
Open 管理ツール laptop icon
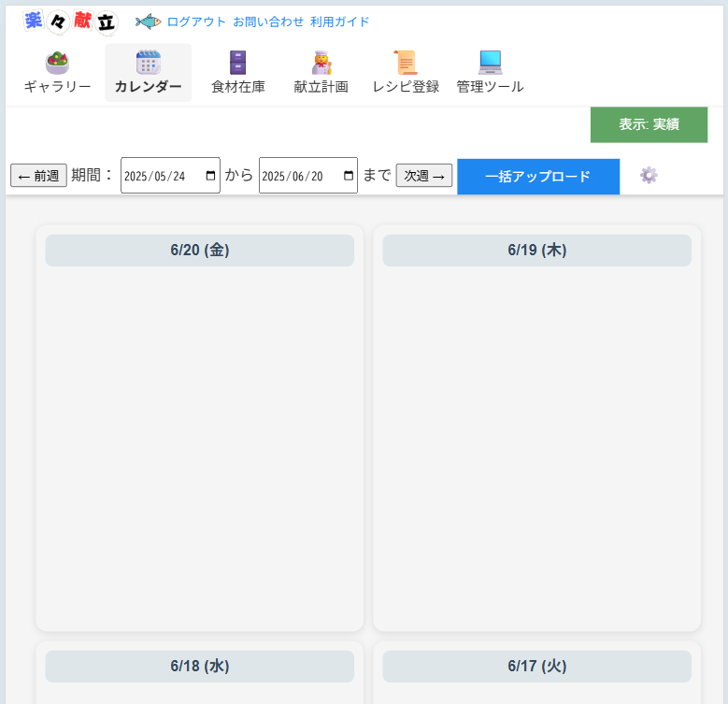[491, 63]
